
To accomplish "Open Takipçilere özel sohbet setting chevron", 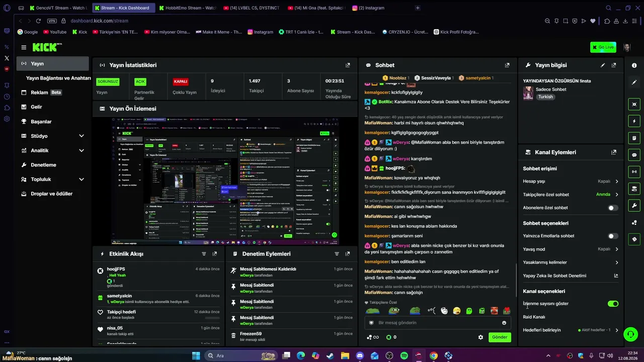I will [x=617, y=195].
